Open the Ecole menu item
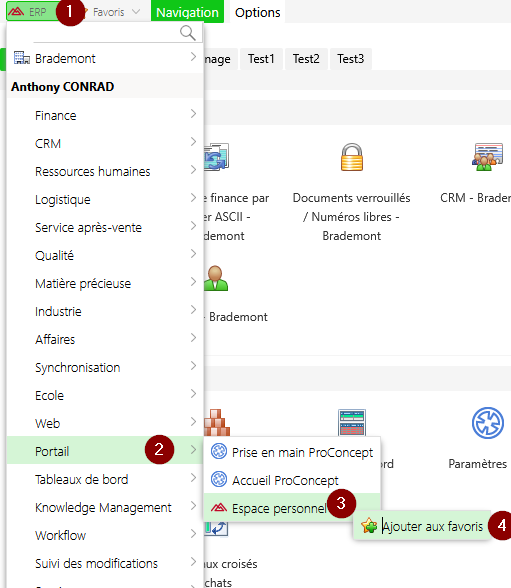This screenshot has width=511, height=588. click(x=105, y=395)
